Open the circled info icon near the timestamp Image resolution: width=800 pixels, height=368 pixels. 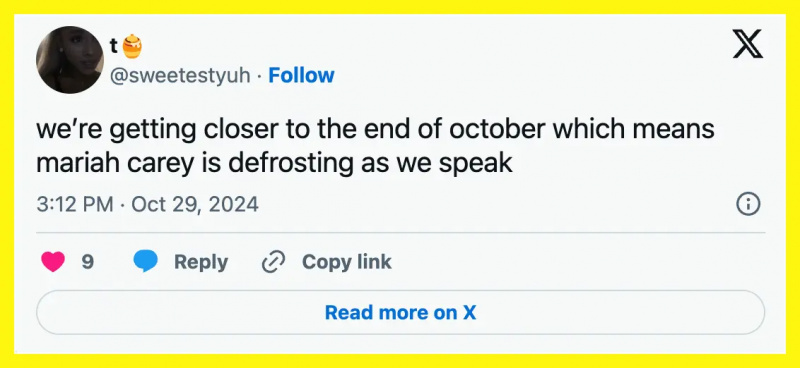point(748,204)
